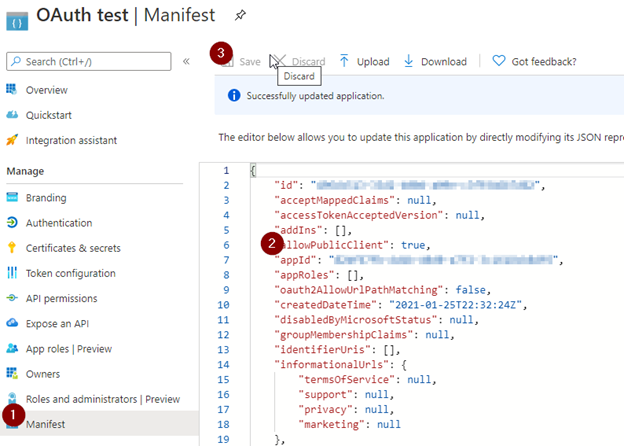Click the Discard X icon

coord(279,61)
